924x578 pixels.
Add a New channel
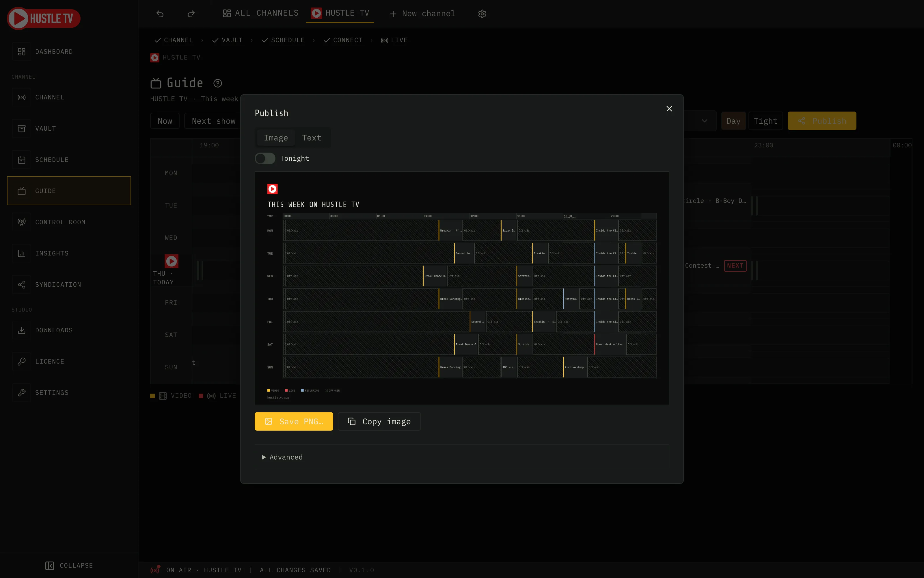point(422,14)
